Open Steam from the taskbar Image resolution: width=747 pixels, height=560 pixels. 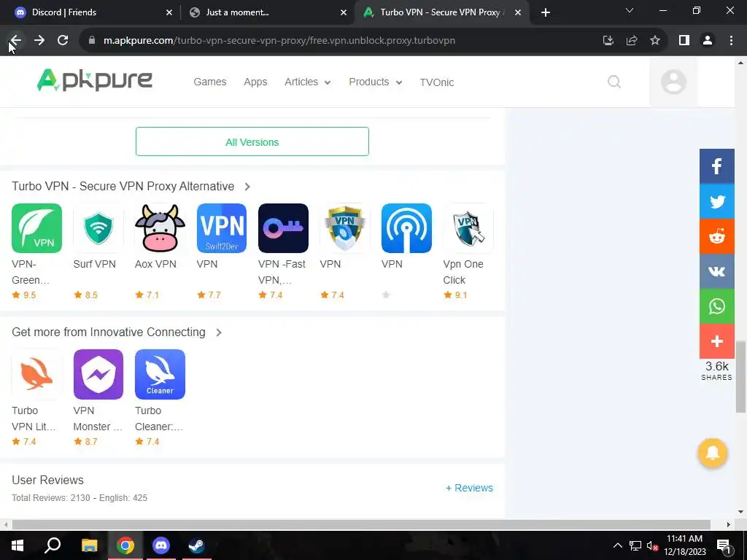tap(196, 545)
